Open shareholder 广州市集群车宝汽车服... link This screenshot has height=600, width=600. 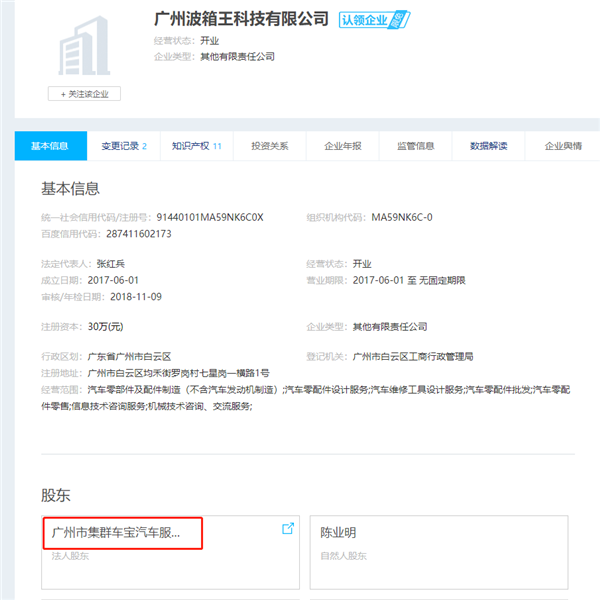click(x=116, y=532)
